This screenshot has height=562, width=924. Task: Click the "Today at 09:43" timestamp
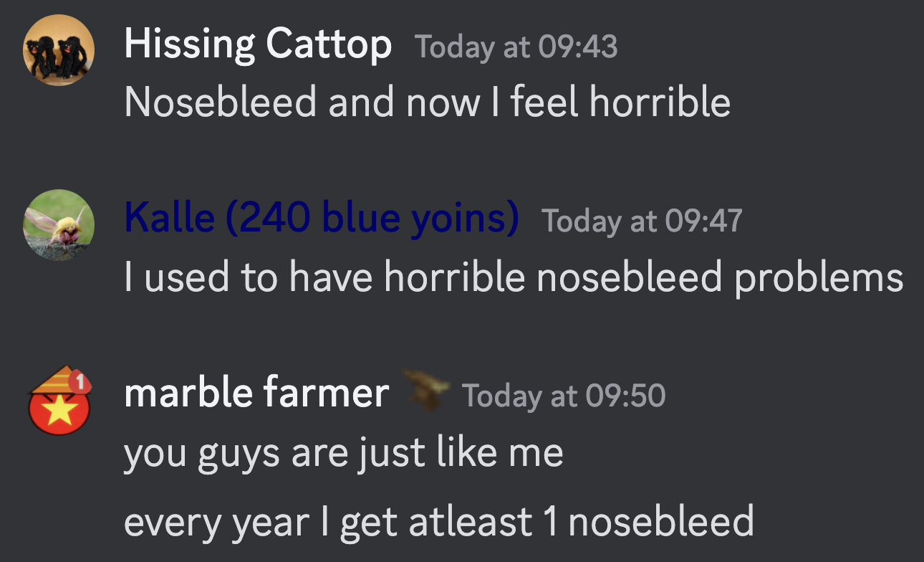516,47
